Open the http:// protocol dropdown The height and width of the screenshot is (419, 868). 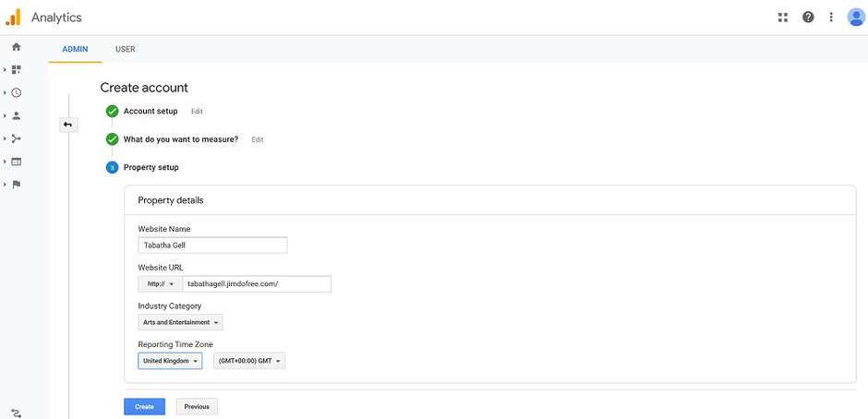click(160, 284)
